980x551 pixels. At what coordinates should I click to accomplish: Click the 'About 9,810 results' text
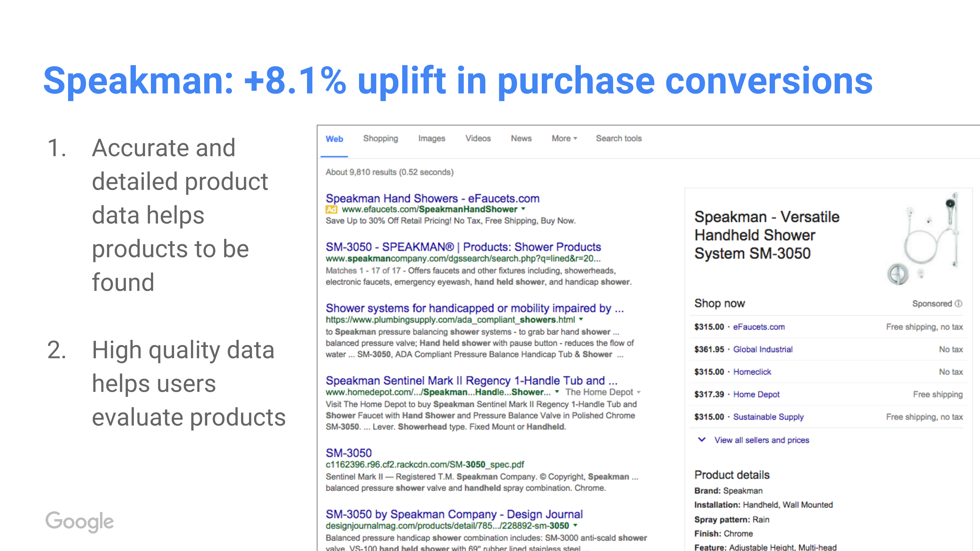tap(389, 172)
